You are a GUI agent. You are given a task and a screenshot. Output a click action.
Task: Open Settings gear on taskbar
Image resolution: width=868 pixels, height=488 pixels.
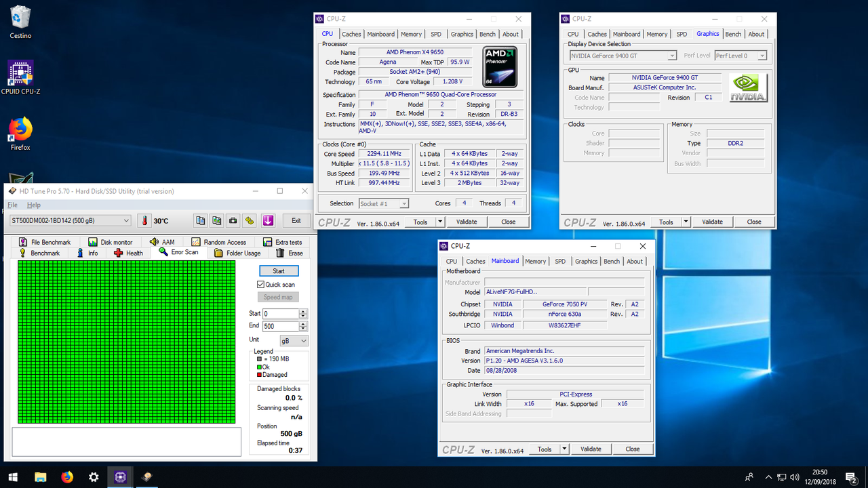coord(94,477)
